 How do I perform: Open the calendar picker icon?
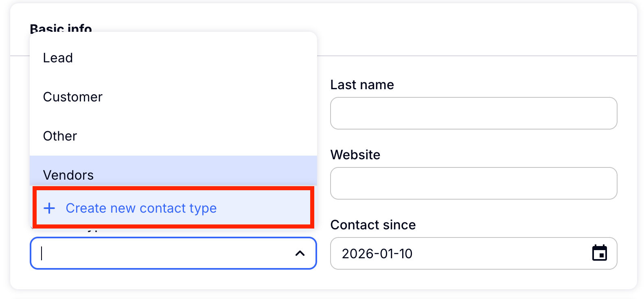click(x=599, y=253)
